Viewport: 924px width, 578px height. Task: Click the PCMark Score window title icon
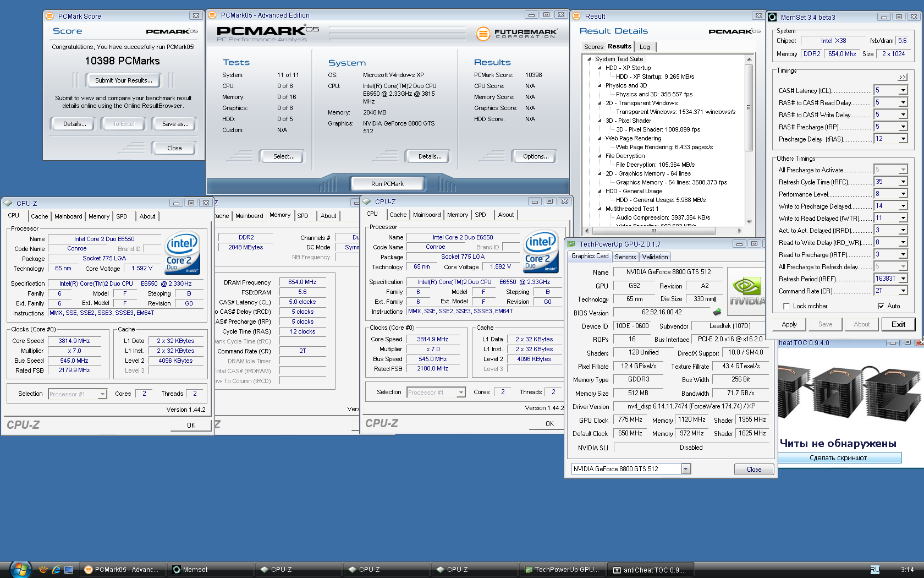50,16
